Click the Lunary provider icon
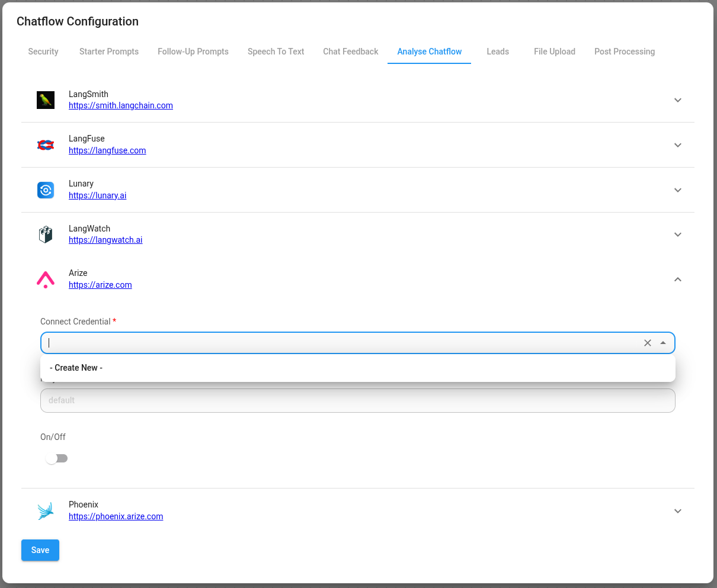The image size is (717, 588). (46, 190)
